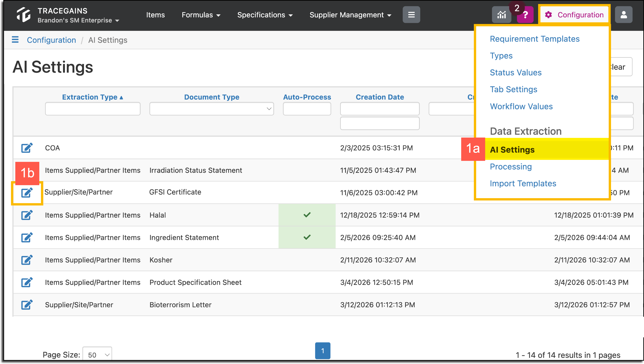The image size is (644, 364).
Task: Select Requirement Templates from the menu
Action: [534, 39]
